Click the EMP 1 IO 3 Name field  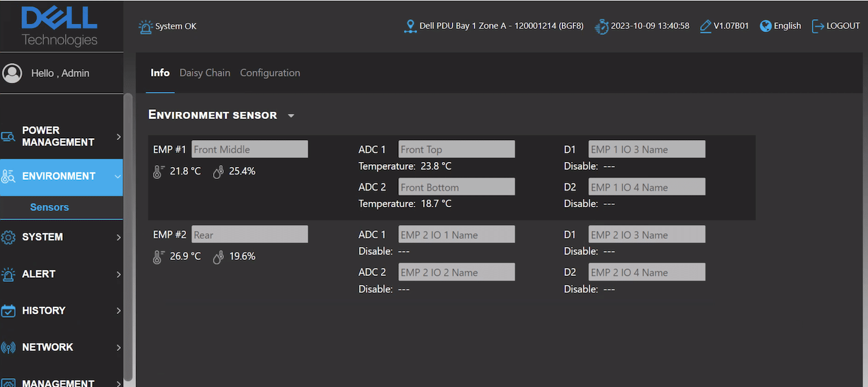[x=647, y=149]
